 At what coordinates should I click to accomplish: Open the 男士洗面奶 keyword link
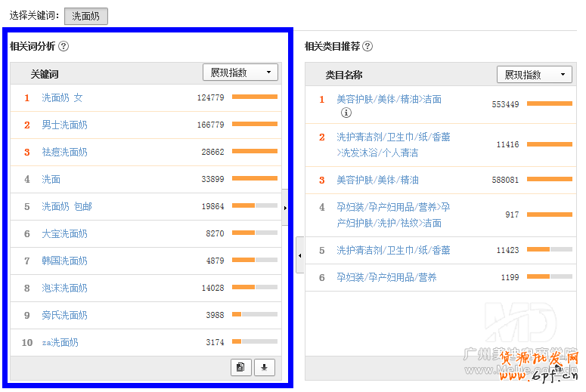tap(64, 125)
